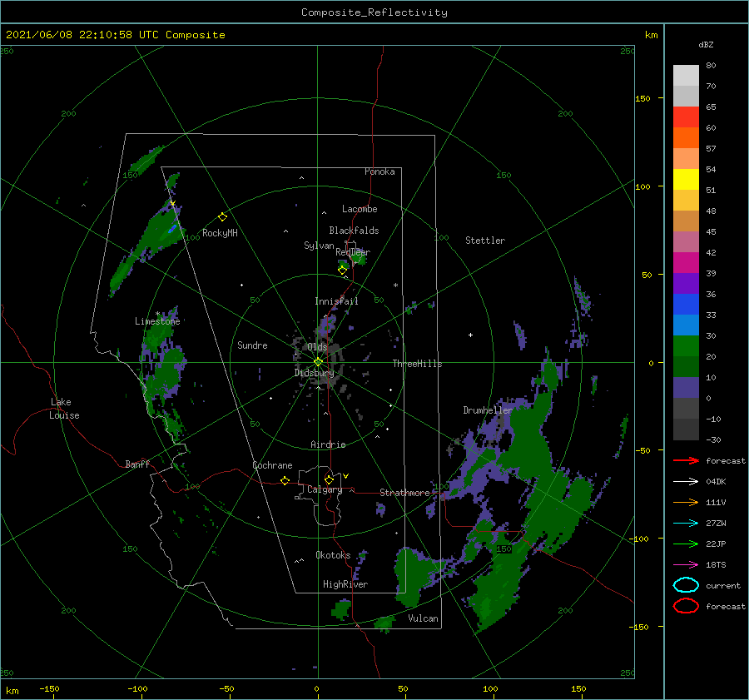Click the yellow diamond marker below RedDeer
The height and width of the screenshot is (700, 749).
click(x=342, y=271)
